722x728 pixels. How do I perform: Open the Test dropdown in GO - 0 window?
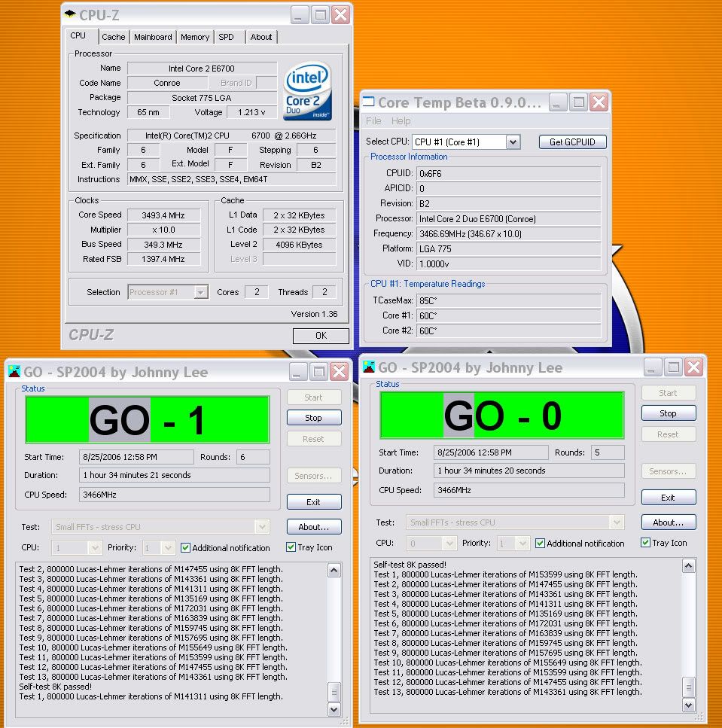[617, 522]
